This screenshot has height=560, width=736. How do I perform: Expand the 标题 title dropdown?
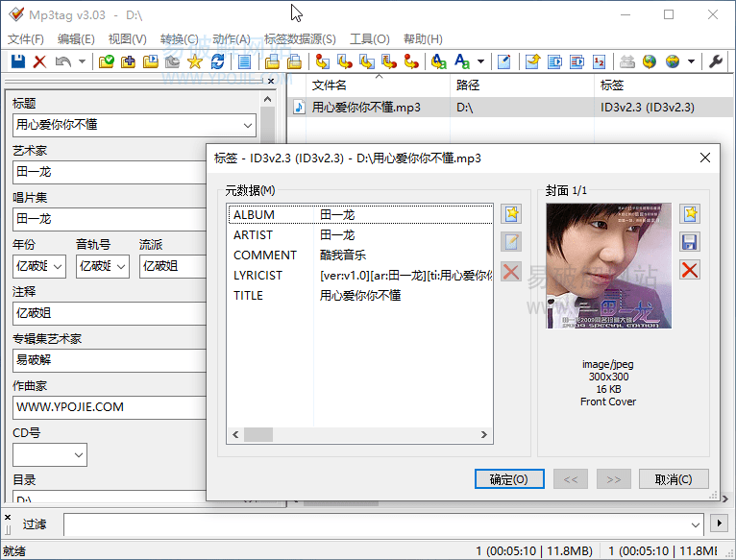pos(248,125)
